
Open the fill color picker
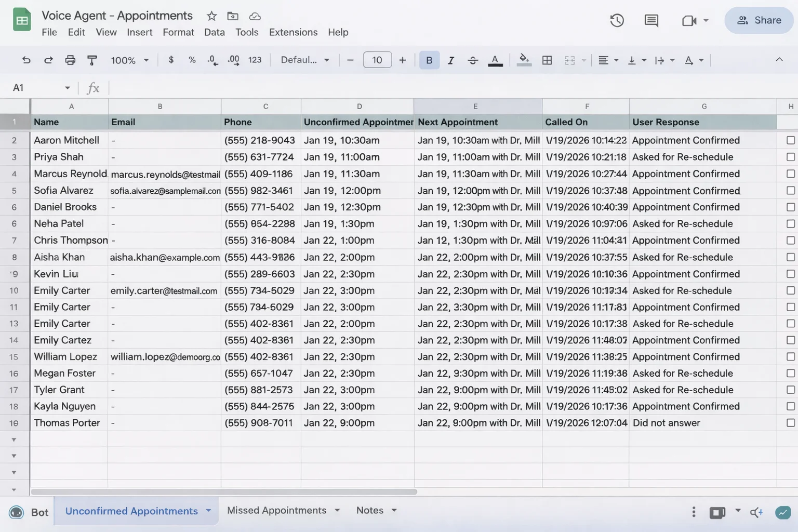click(x=524, y=60)
